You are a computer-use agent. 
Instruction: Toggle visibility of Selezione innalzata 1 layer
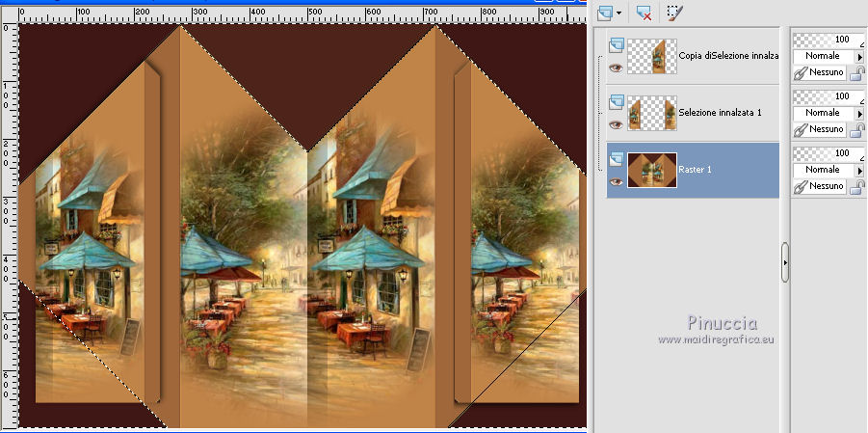[x=616, y=124]
